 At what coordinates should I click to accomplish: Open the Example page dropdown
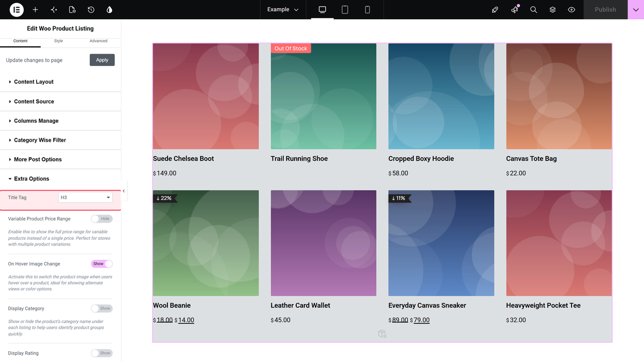pyautogui.click(x=283, y=10)
